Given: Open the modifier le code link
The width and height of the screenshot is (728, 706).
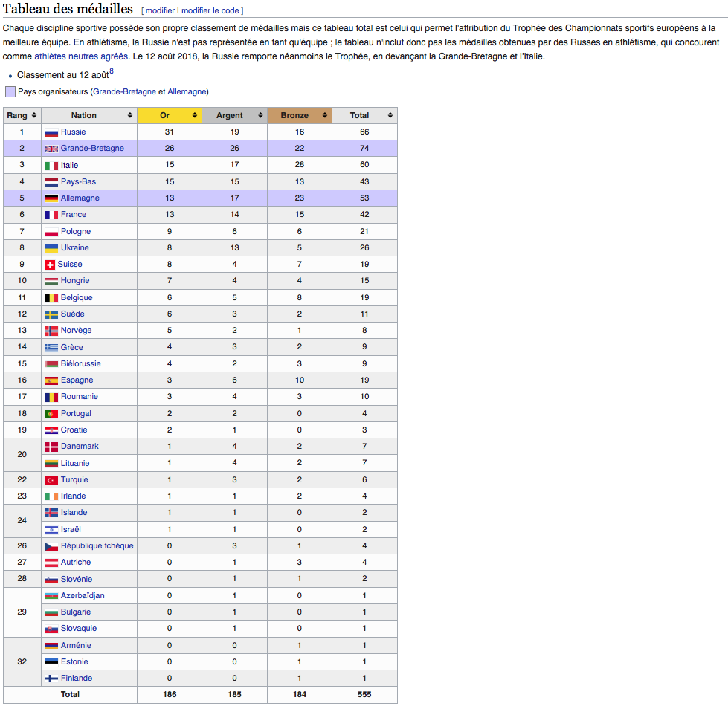Looking at the screenshot, I should 210,10.
